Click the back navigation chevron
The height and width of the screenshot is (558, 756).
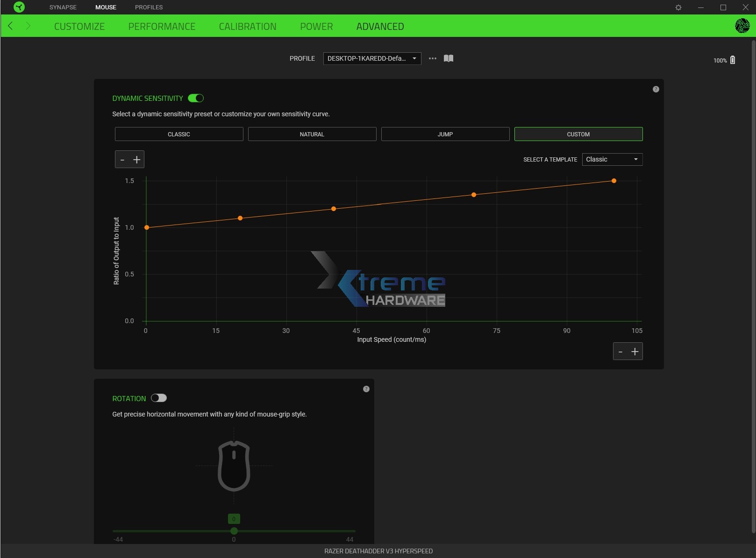click(x=10, y=26)
